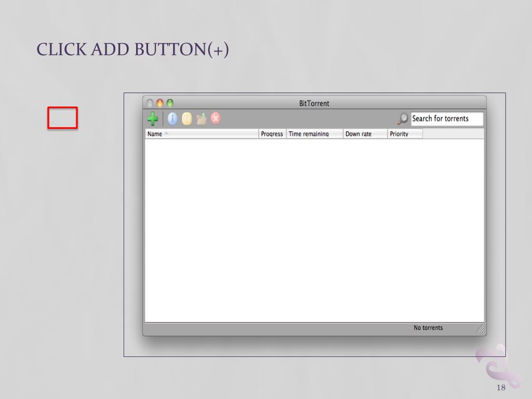Sort by the Down rate column header
This screenshot has width=532, height=399.
365,134
